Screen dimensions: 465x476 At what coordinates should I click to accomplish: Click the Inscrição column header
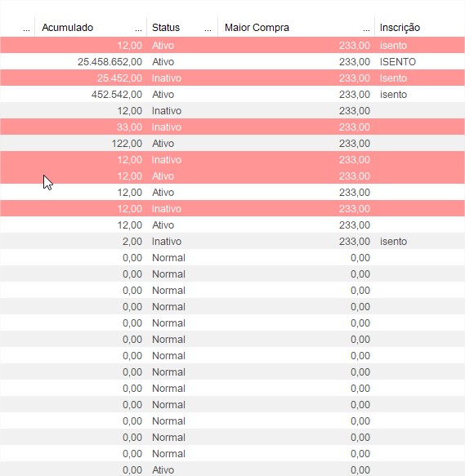click(x=400, y=28)
